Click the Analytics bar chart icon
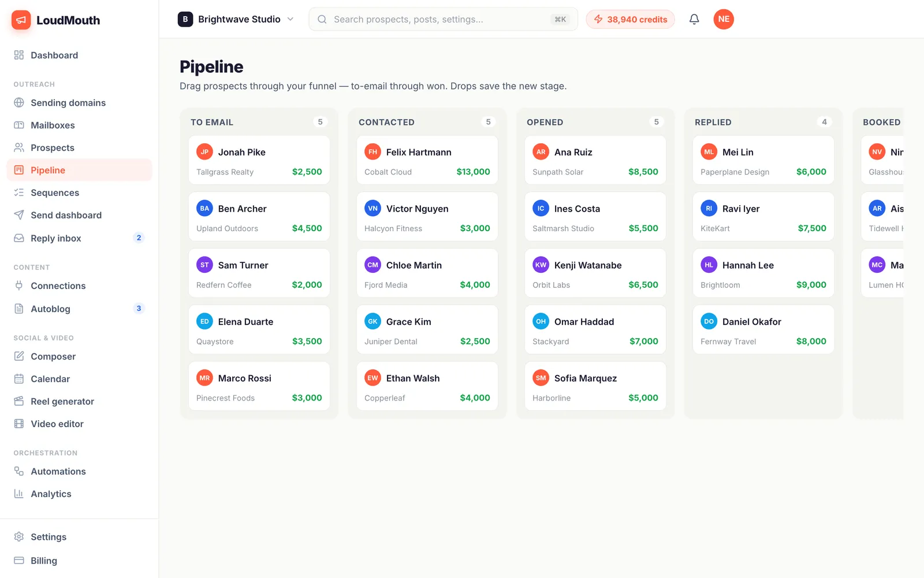 coord(19,494)
